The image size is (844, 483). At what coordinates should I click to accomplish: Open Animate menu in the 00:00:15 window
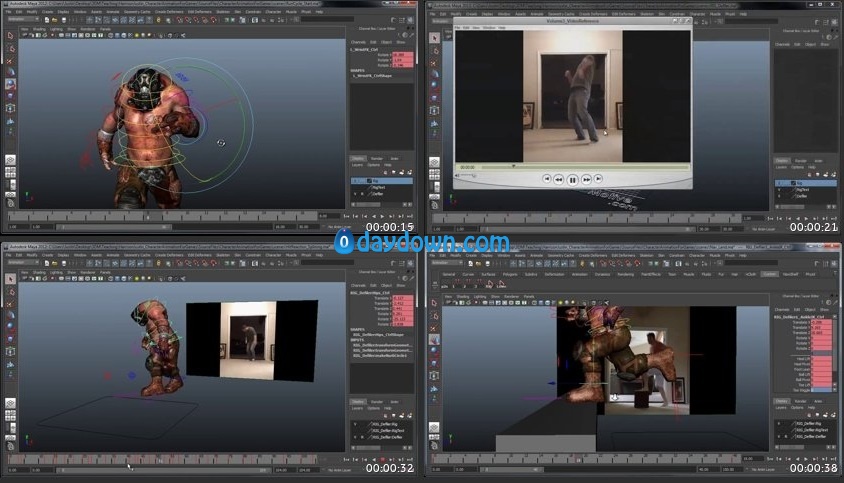pos(113,12)
